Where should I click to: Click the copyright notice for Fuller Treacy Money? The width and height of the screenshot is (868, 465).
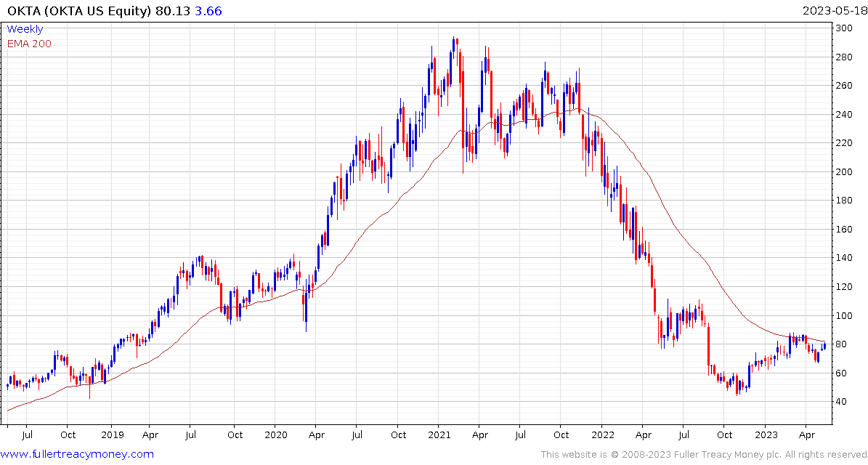(704, 455)
